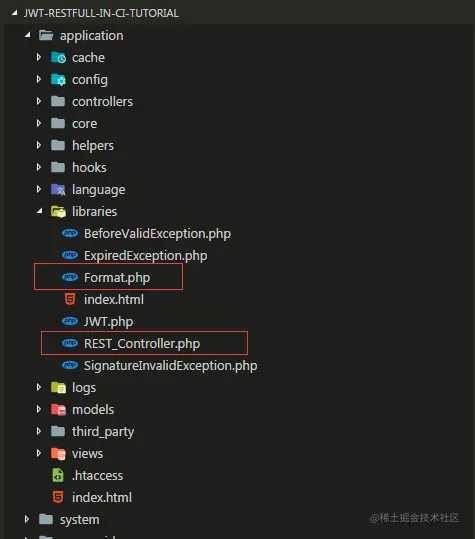Screen dimensions: 475x539
Task: Open BeforeValidException.php file
Action: tap(157, 234)
